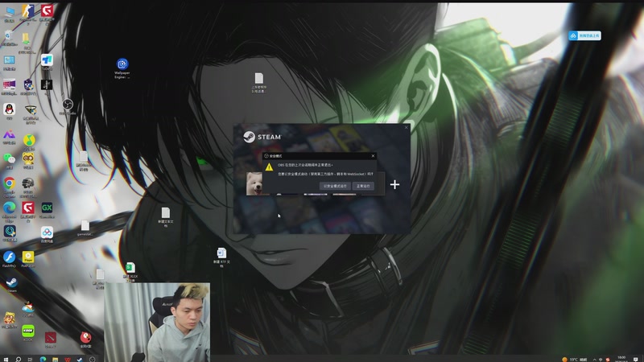The image size is (644, 362).
Task: Open Wallpaper Engine desktop shortcut
Action: 122,68
